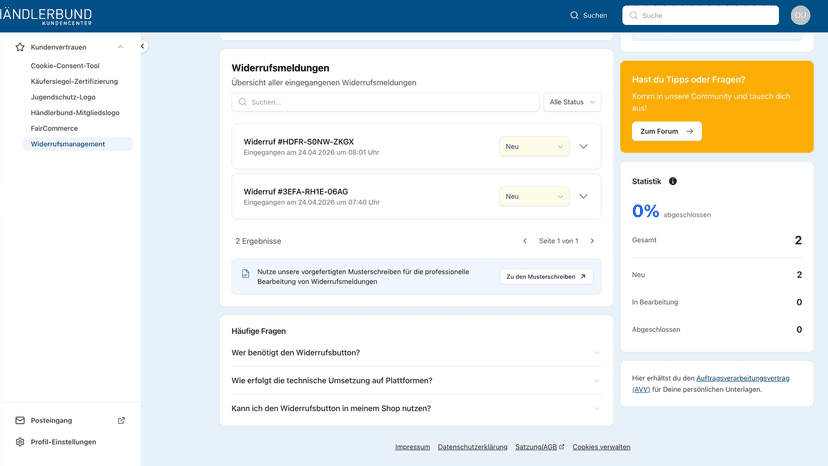
Task: Go to next page of results
Action: pyautogui.click(x=592, y=241)
